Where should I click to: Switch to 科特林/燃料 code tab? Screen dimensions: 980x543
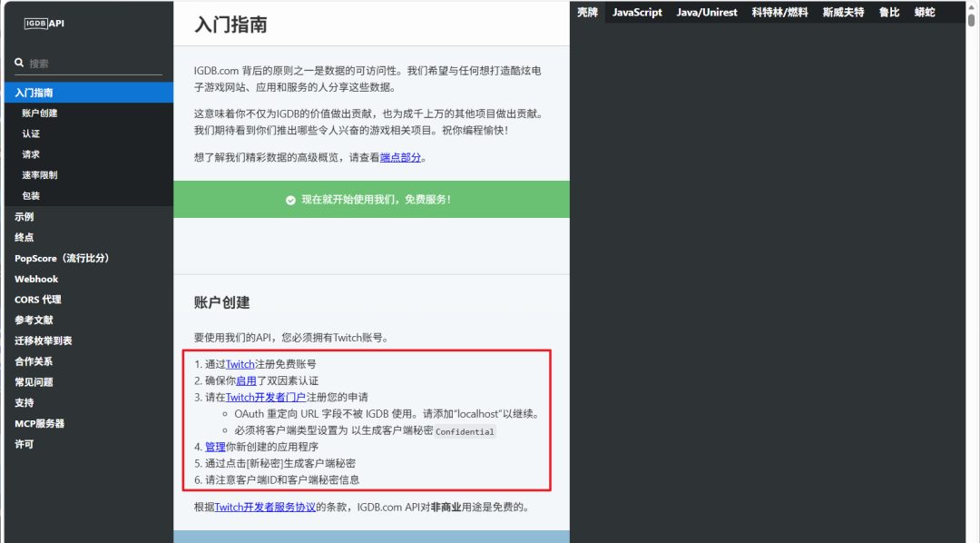coord(780,12)
